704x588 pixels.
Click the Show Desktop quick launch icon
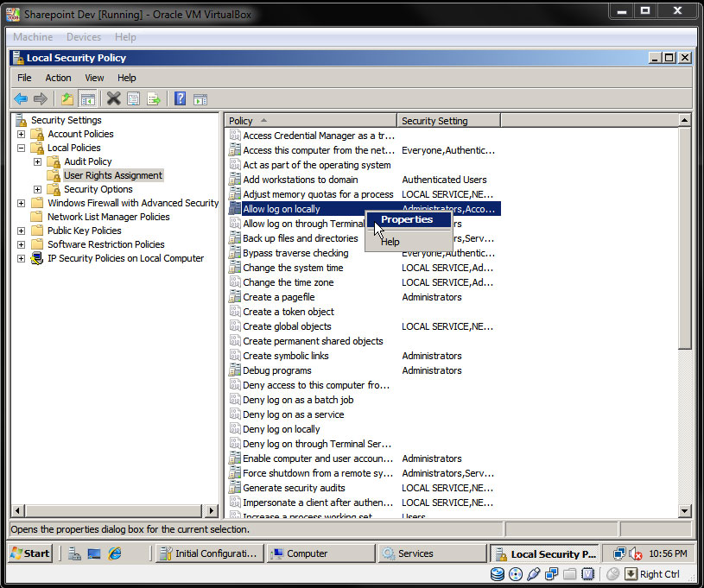coord(94,553)
